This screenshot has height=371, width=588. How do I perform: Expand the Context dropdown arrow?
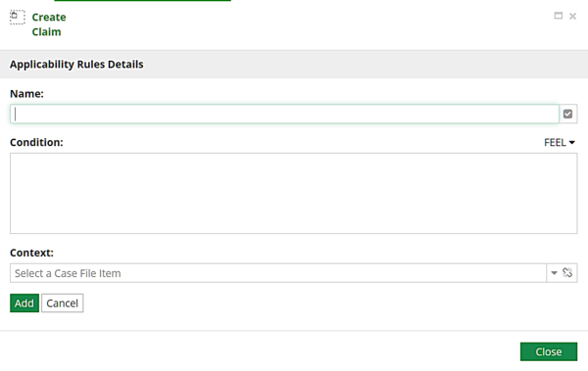point(554,273)
